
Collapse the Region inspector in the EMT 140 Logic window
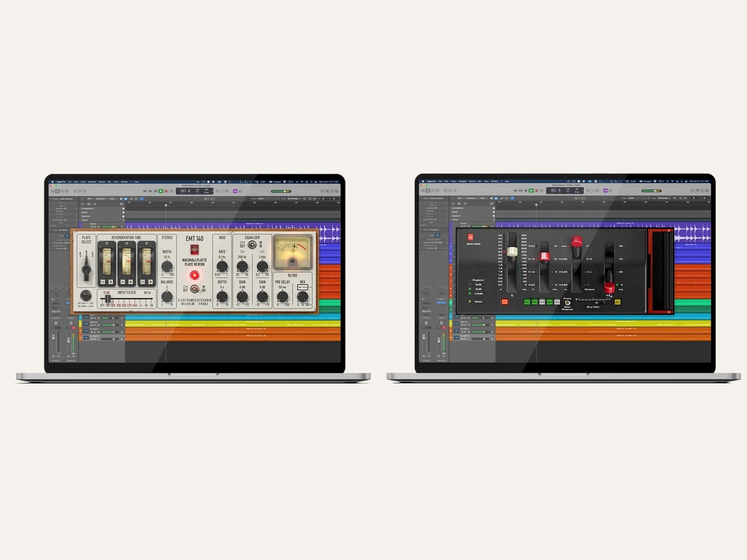[x=50, y=199]
